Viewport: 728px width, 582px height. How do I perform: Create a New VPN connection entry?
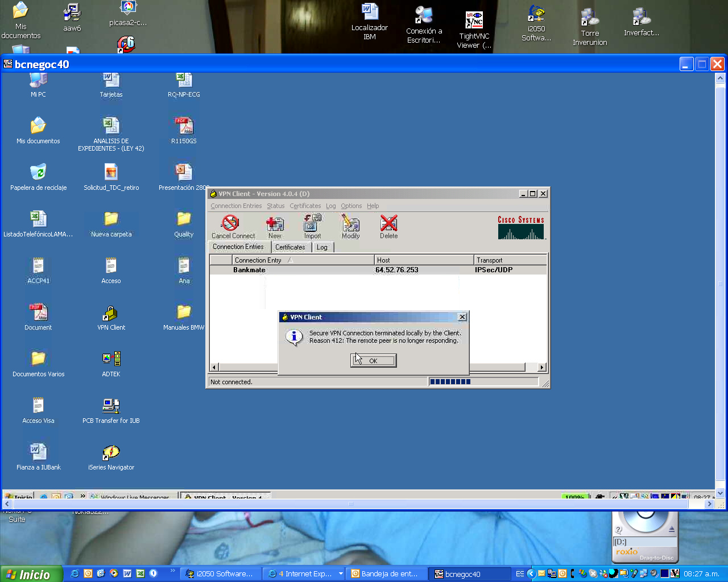275,223
